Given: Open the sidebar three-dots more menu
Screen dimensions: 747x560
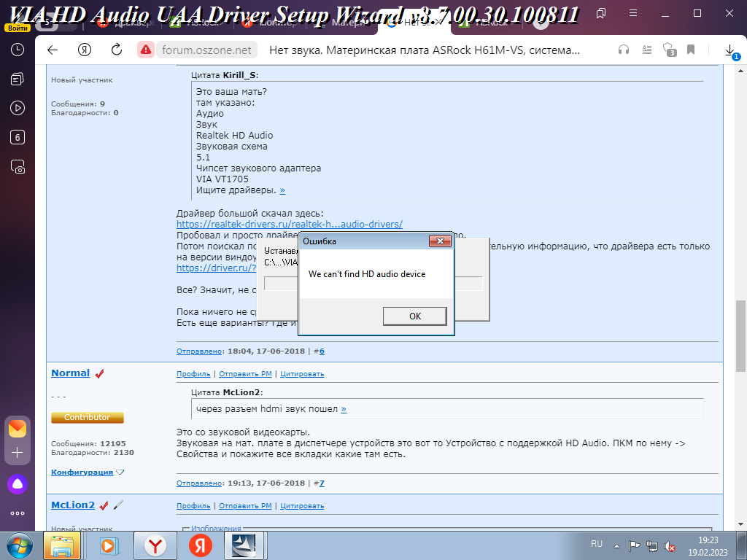Looking at the screenshot, I should coord(18,513).
